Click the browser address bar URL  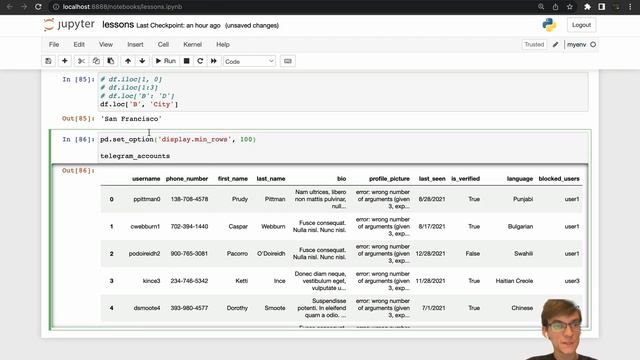tap(122, 7)
